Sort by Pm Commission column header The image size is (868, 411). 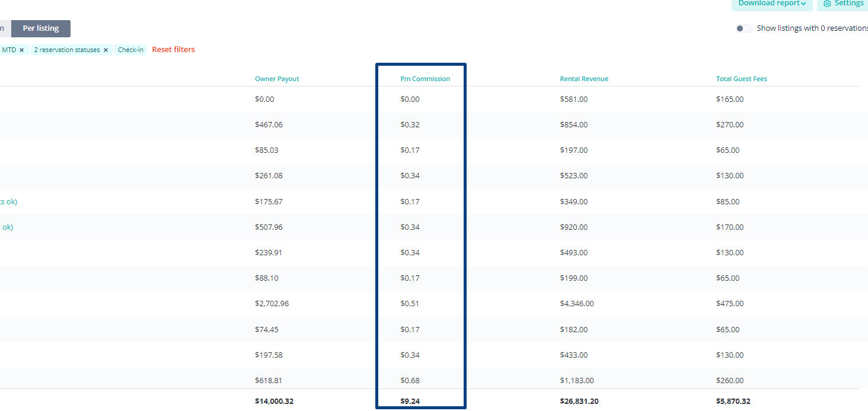pos(425,79)
